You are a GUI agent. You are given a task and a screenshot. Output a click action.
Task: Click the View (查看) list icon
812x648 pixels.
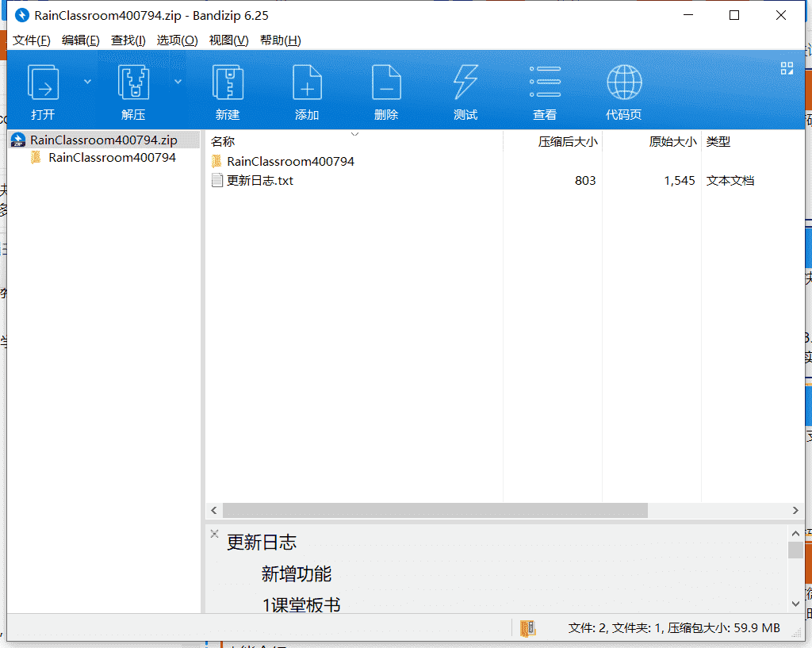[x=545, y=82]
